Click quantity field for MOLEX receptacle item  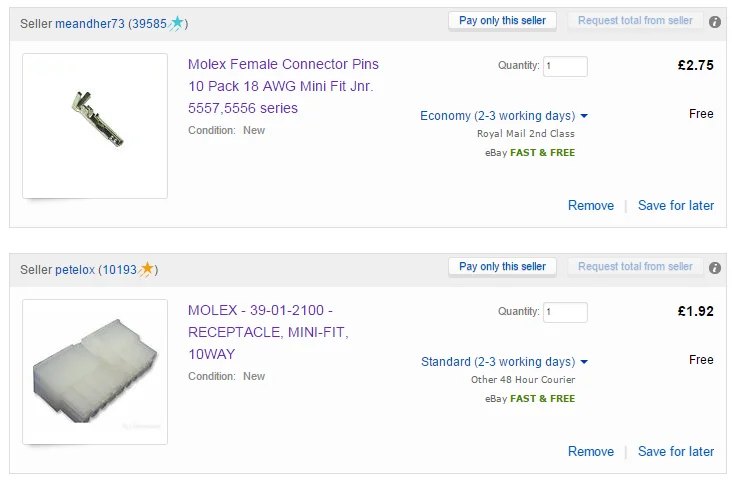click(x=565, y=312)
